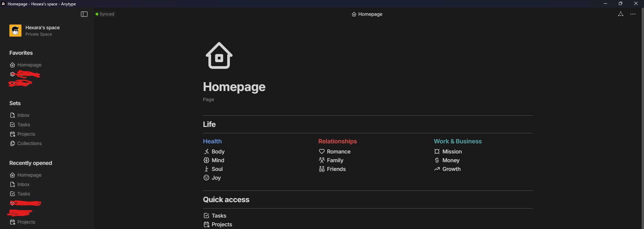The image size is (644, 229).
Task: Open Hexara's space avatar menu
Action: (x=15, y=31)
